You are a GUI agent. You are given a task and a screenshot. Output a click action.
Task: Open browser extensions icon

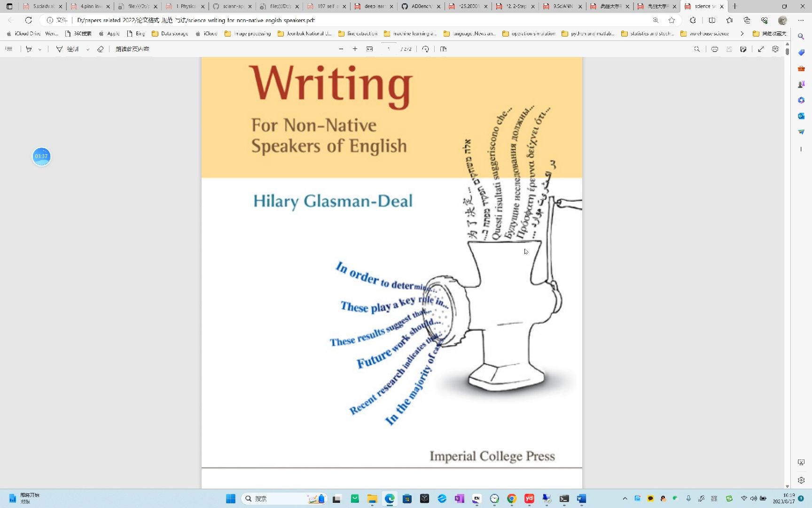pyautogui.click(x=693, y=20)
